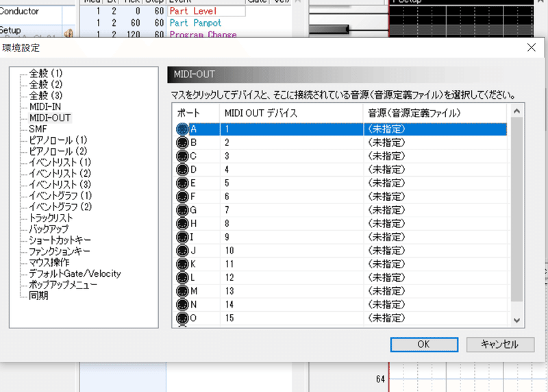Screen dimensions: 548x392
Task: Select マウス操作 settings item
Action: (x=49, y=262)
